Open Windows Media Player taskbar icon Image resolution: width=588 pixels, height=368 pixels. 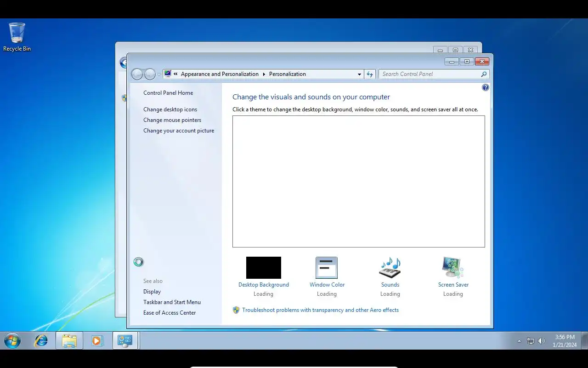(97, 341)
